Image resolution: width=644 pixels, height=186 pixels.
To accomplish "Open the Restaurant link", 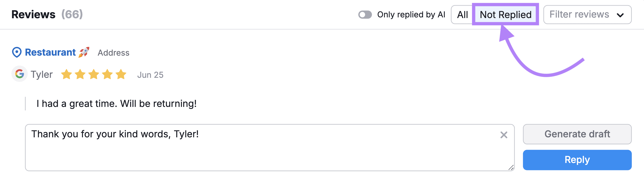I will point(50,52).
